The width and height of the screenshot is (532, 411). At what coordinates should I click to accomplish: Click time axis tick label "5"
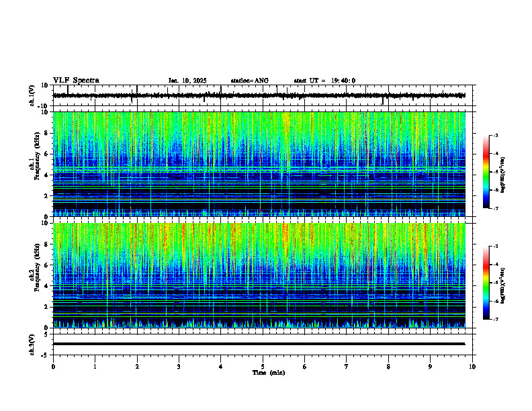263,367
